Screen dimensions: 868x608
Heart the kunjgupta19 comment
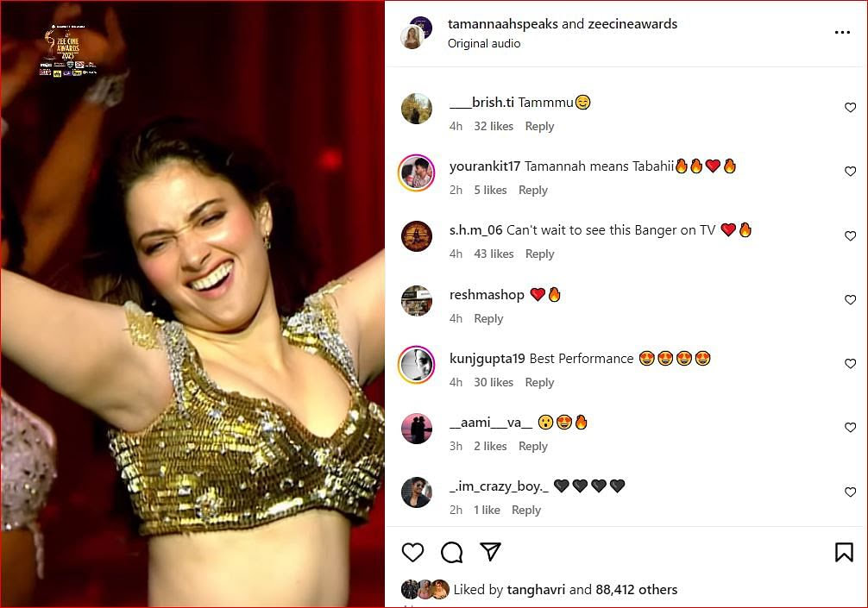pyautogui.click(x=850, y=364)
